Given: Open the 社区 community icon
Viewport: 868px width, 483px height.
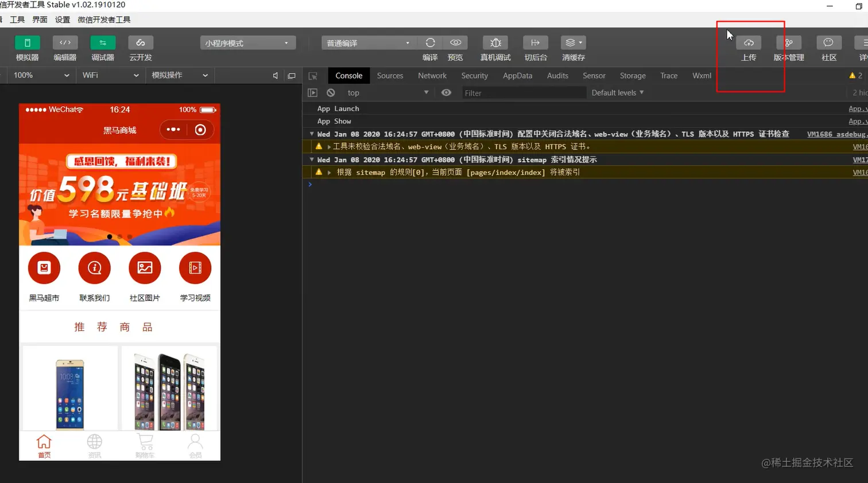Looking at the screenshot, I should click(828, 43).
